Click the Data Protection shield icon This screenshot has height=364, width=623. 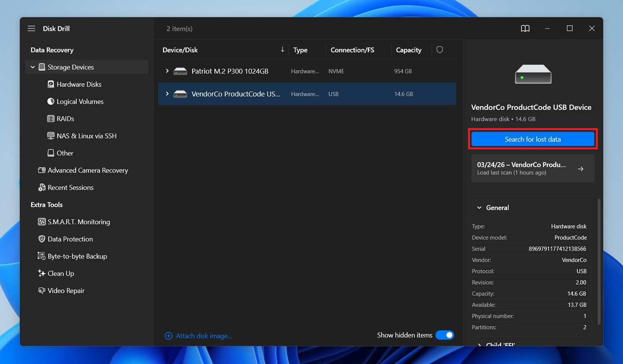(42, 239)
